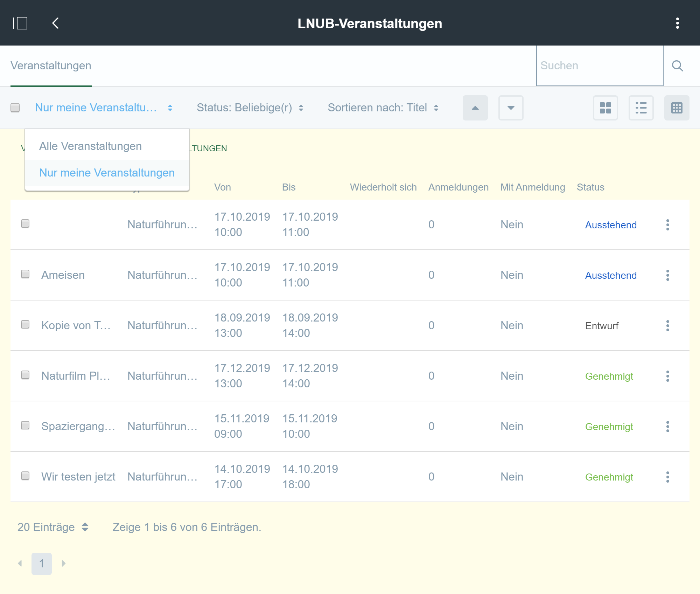Image resolution: width=700 pixels, height=594 pixels.
Task: Click page 1 pagination button
Action: coord(41,564)
